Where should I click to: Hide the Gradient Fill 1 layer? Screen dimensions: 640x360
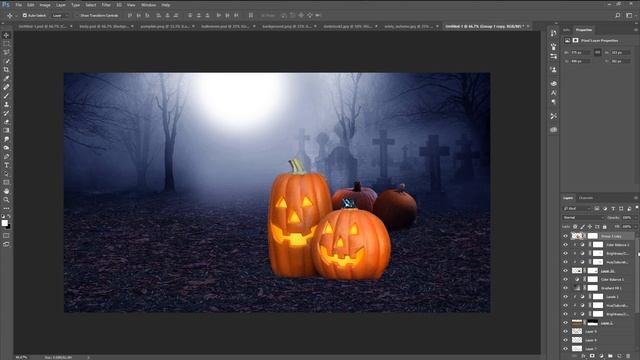point(565,288)
